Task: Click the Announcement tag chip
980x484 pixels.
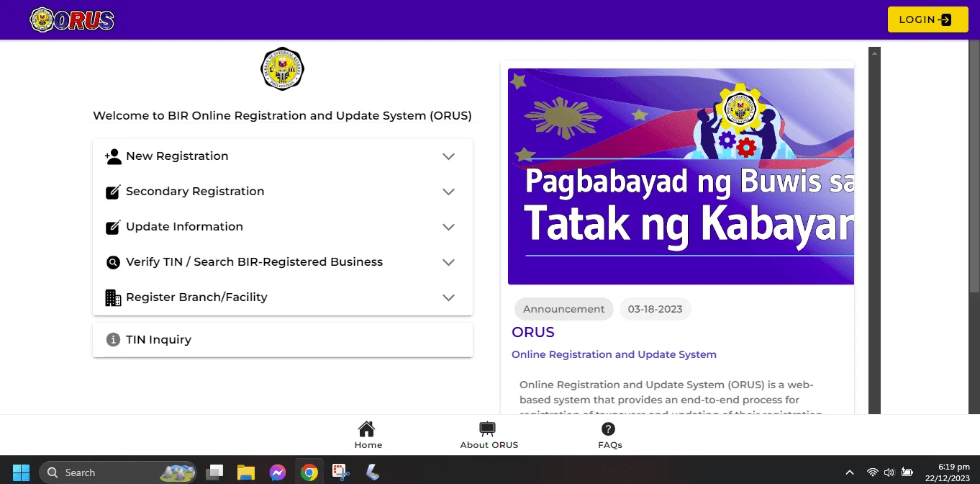Action: click(563, 309)
